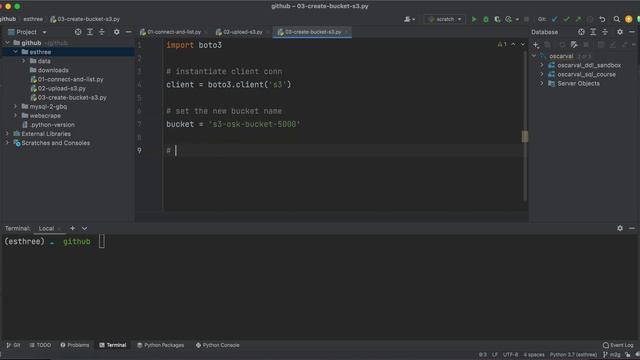Viewport: 640px width, 360px height.
Task: Click the locate file icon in Project panel
Action: [78, 32]
